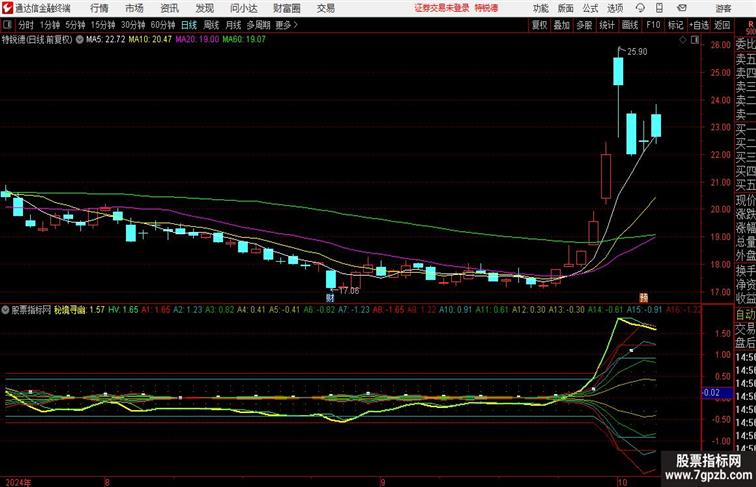Click the red 特锐德 stock name in title bar
This screenshot has height=487, width=756.
486,8
